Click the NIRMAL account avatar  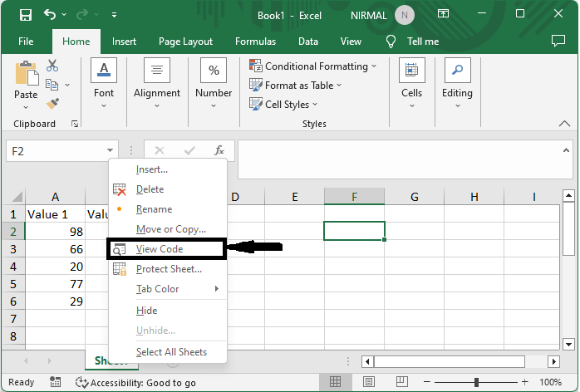pyautogui.click(x=405, y=15)
